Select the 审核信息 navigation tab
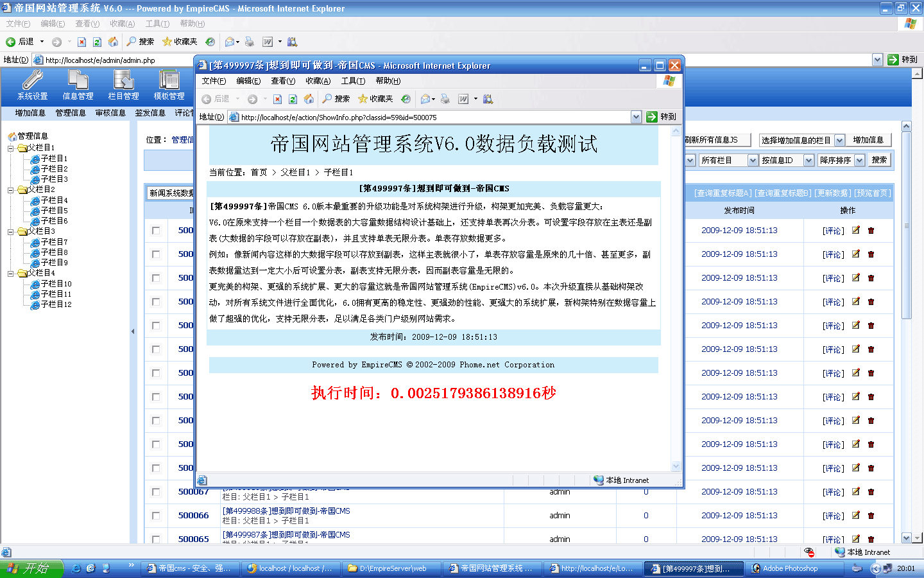 pos(110,113)
